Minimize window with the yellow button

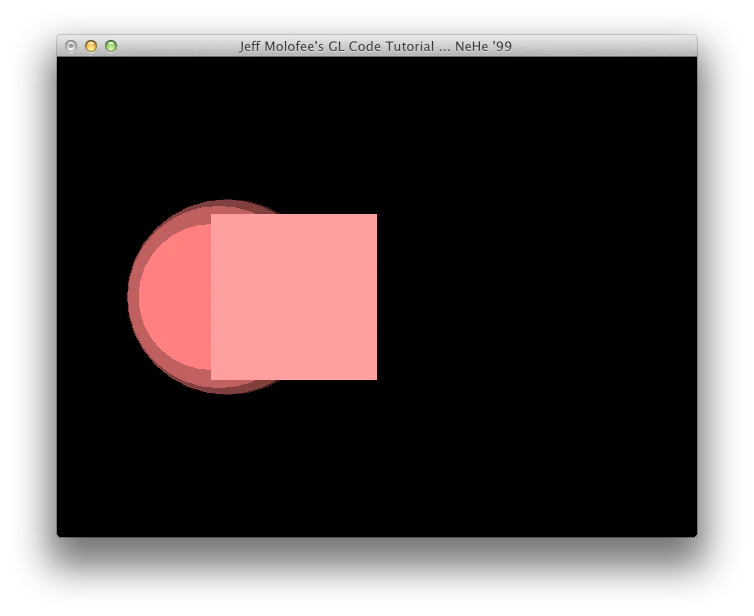coord(91,46)
